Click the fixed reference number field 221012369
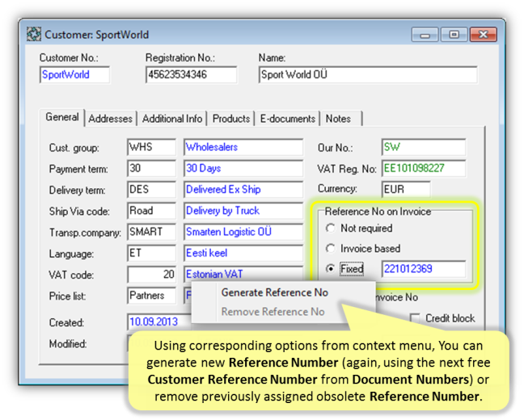 pos(424,269)
